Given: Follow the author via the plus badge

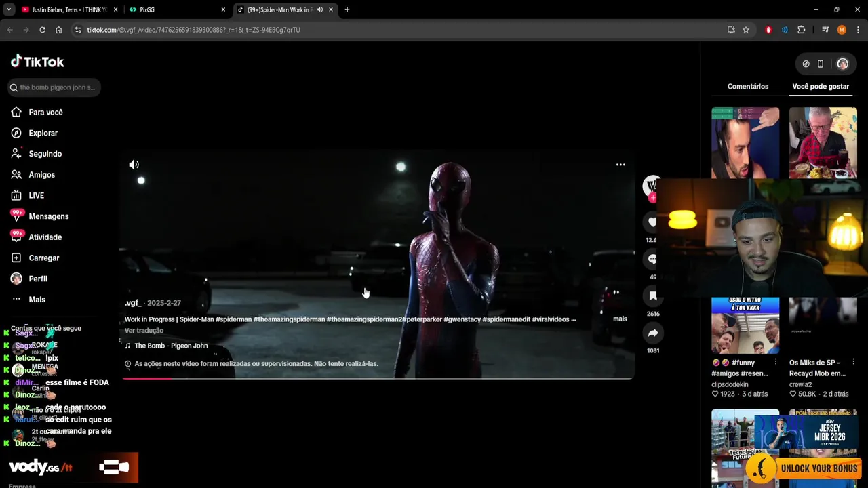Looking at the screenshot, I should (652, 198).
